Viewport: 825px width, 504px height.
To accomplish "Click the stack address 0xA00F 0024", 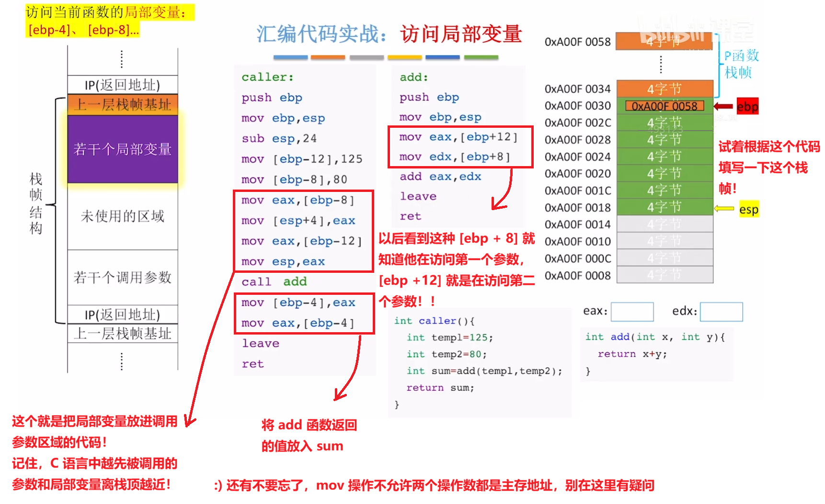I will point(578,157).
